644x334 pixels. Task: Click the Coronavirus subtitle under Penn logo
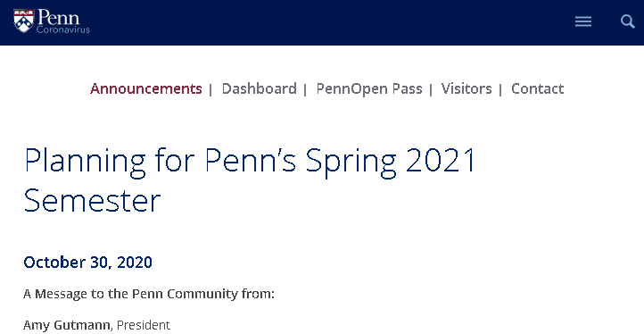[x=62, y=29]
